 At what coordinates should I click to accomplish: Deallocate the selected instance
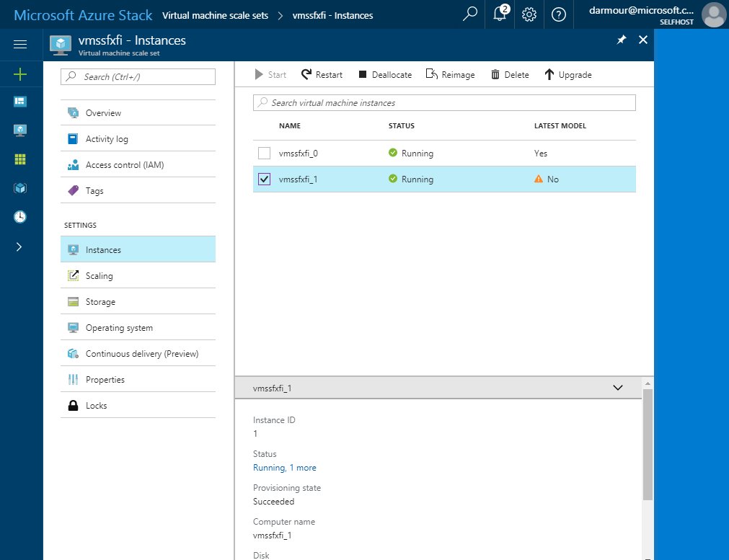(385, 75)
